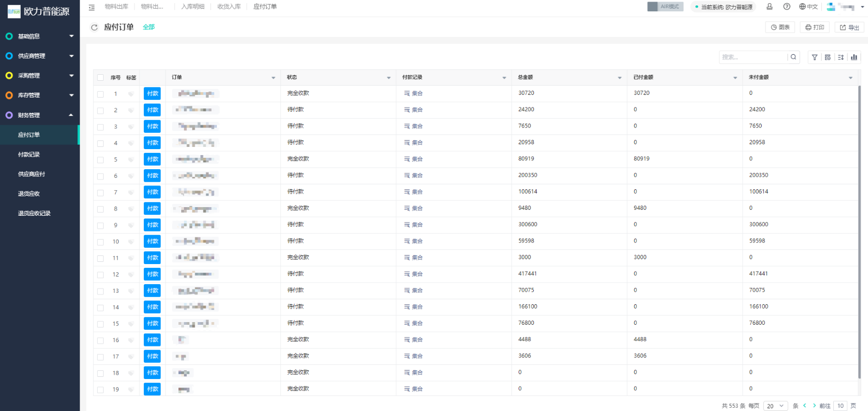868x411 pixels.
Task: Open the 状态 column dropdown
Action: 388,78
